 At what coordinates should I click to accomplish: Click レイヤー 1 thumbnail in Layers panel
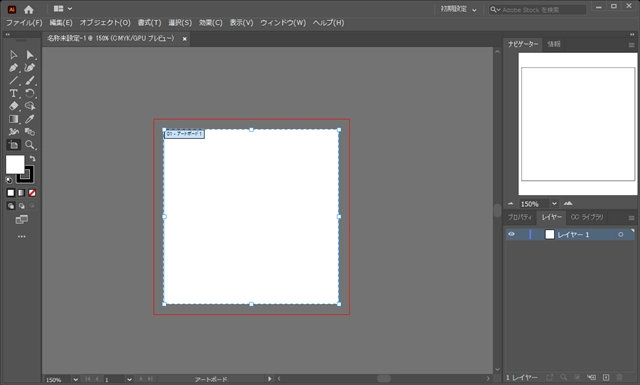click(x=550, y=234)
